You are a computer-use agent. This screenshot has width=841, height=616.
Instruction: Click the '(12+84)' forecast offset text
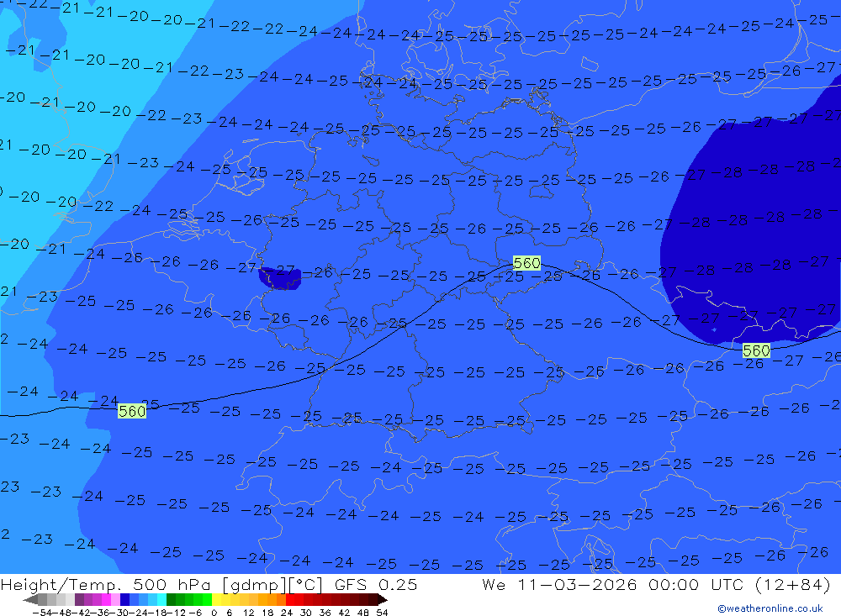pyautogui.click(x=793, y=584)
